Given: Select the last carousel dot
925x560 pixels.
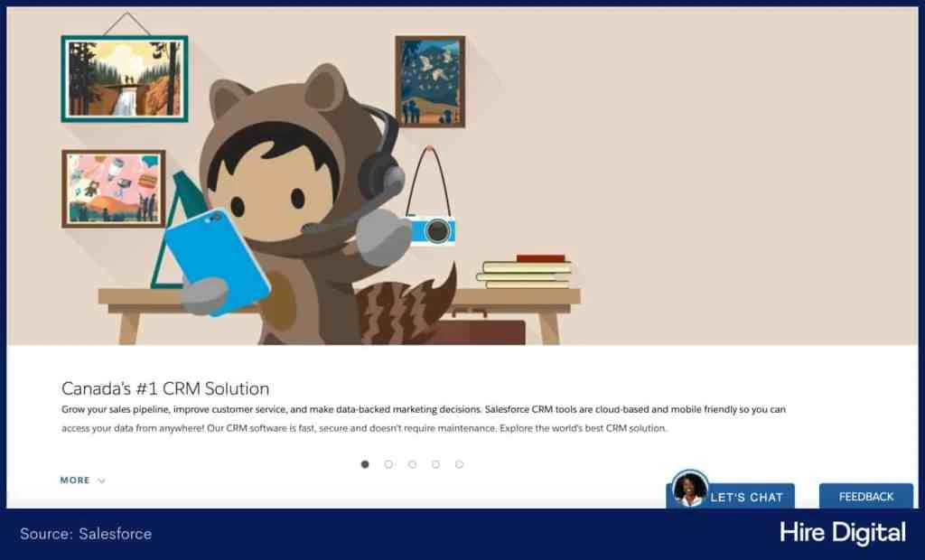Looking at the screenshot, I should click(459, 463).
